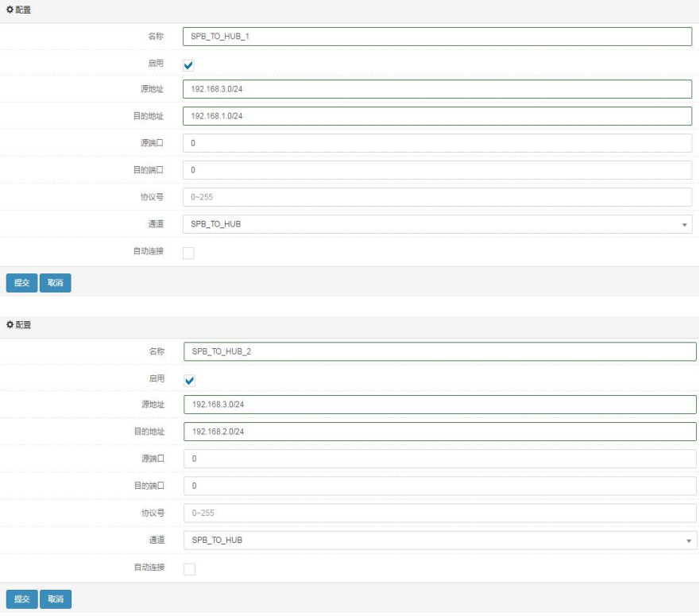Cancel the SPB_TO_HUB_1 form with 取消
The width and height of the screenshot is (700, 616).
tap(56, 283)
